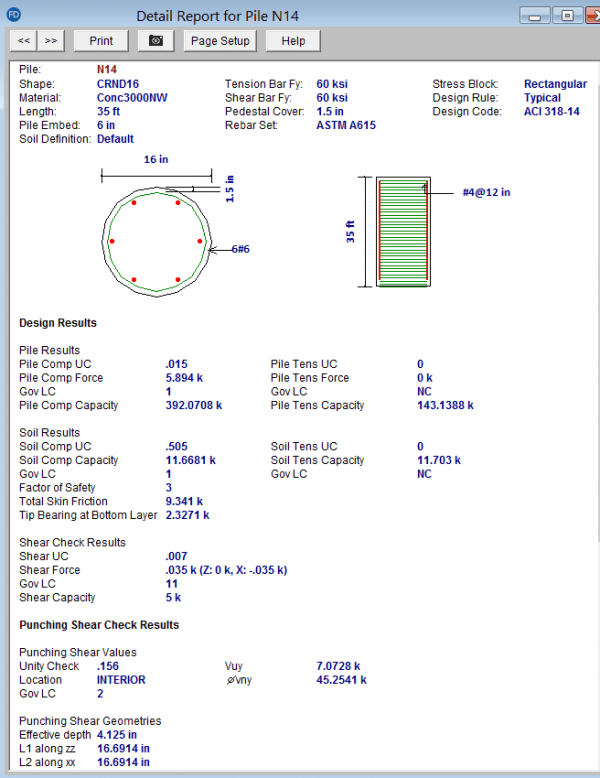Click the CRND16 shape value

coord(119,84)
